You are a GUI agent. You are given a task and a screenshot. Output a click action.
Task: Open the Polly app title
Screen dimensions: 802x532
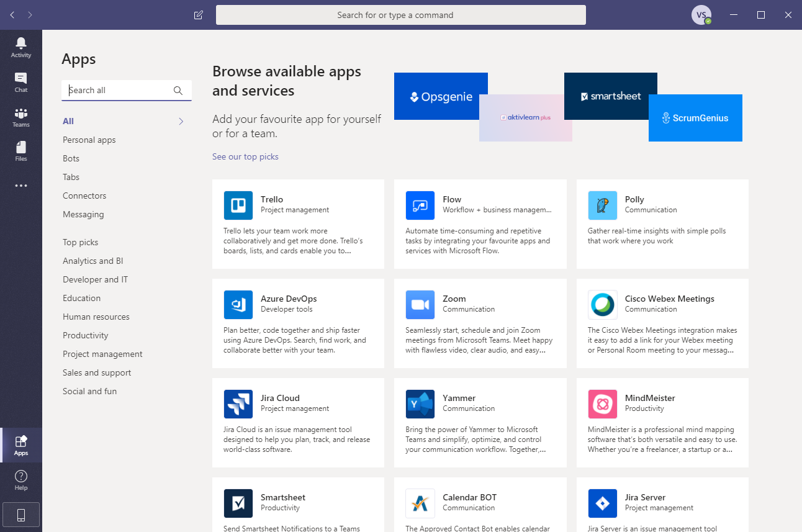click(634, 199)
